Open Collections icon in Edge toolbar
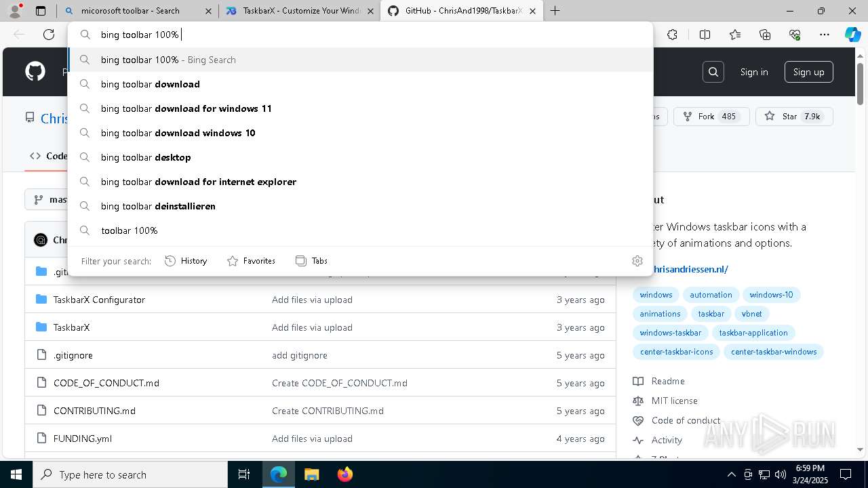Image resolution: width=868 pixels, height=488 pixels. tap(765, 35)
